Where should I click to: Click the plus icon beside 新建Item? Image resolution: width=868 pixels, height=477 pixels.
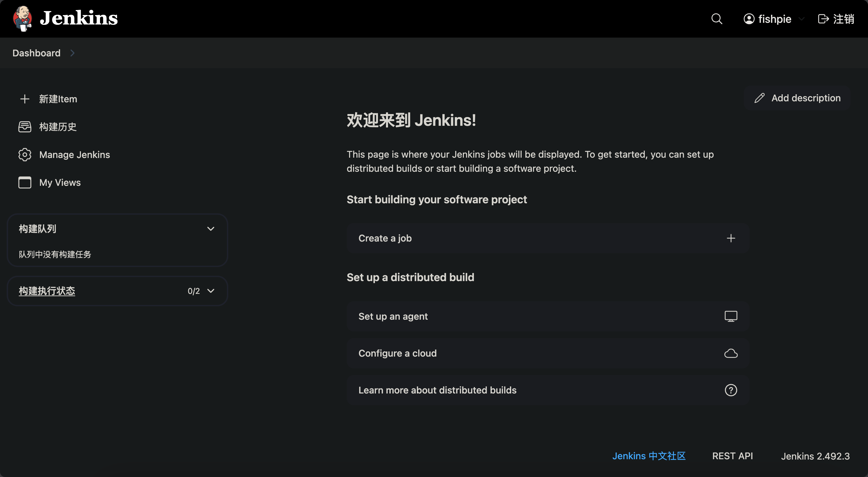click(x=25, y=99)
